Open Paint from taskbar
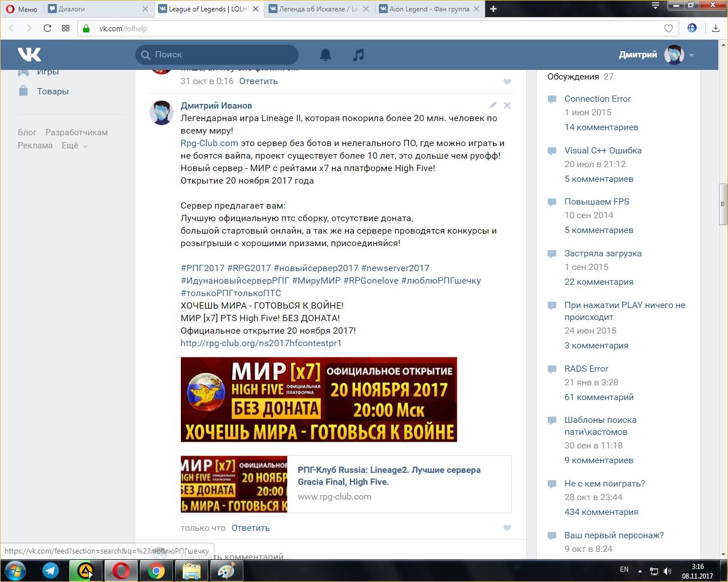Screen dimensions: 728x582 coord(226,571)
